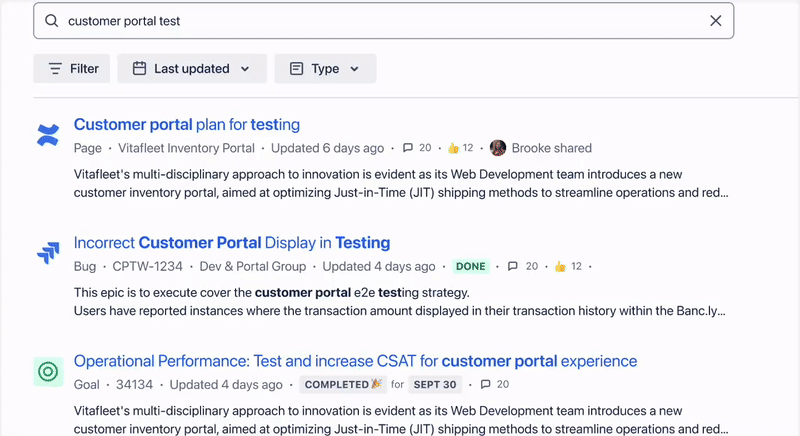Click thumbs-up icon on the CPTW-1234 bug result
The width and height of the screenshot is (800, 436).
click(560, 266)
